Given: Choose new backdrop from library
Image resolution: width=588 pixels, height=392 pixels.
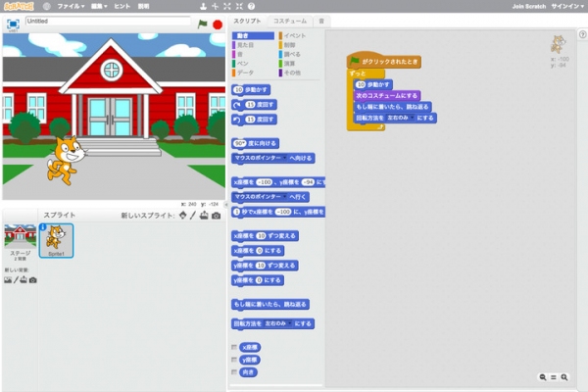Looking at the screenshot, I should [8, 280].
